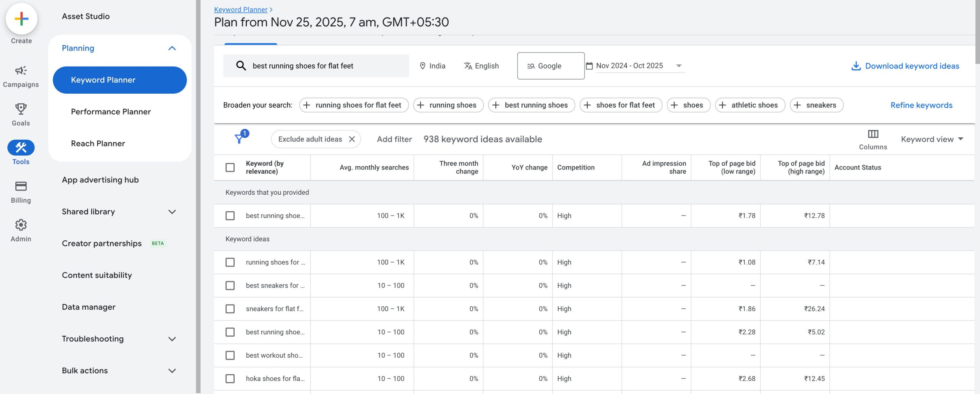Select the 'hoka shoes for fla...' row checkbox
980x394 pixels.
click(x=230, y=379)
